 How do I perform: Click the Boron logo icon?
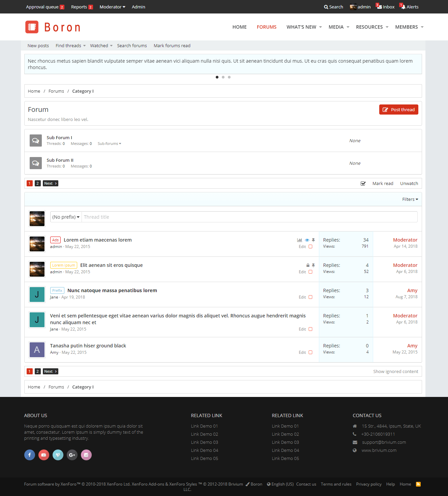(x=32, y=27)
